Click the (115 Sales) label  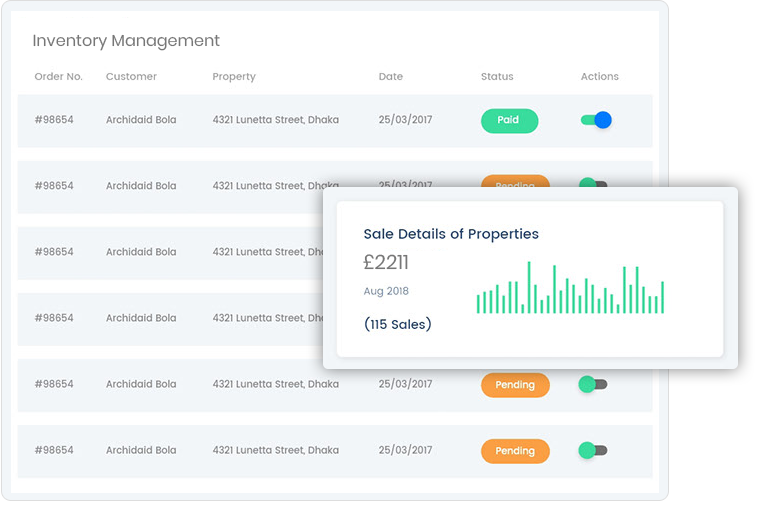397,324
